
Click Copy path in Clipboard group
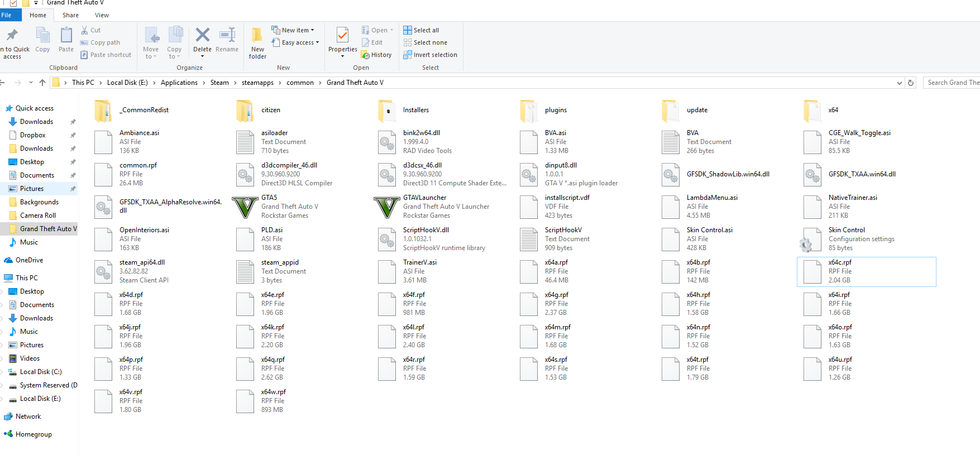tap(100, 42)
